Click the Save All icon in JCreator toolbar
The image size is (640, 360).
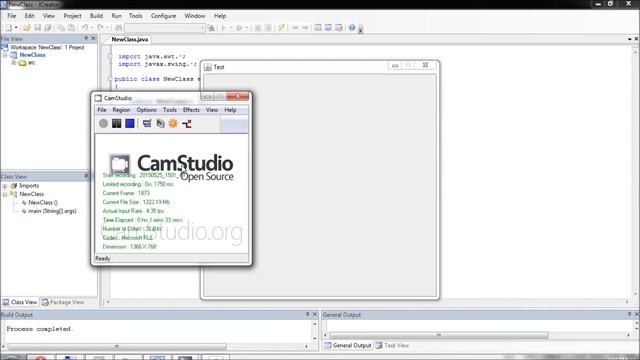point(48,28)
